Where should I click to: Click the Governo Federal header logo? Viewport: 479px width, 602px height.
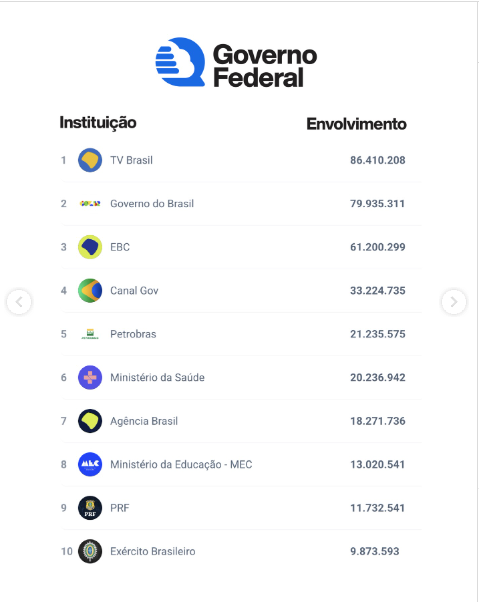[236, 62]
